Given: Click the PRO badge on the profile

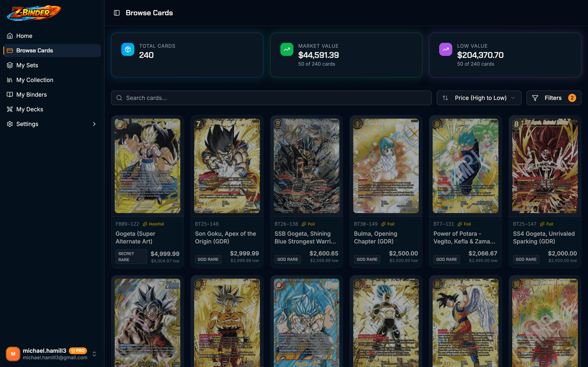Looking at the screenshot, I should 78,350.
